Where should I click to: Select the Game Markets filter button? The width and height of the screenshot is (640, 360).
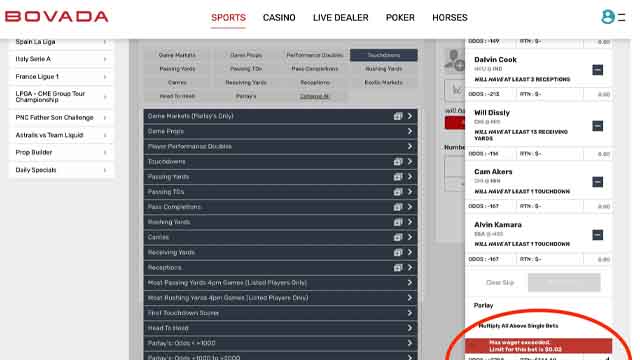tap(177, 55)
